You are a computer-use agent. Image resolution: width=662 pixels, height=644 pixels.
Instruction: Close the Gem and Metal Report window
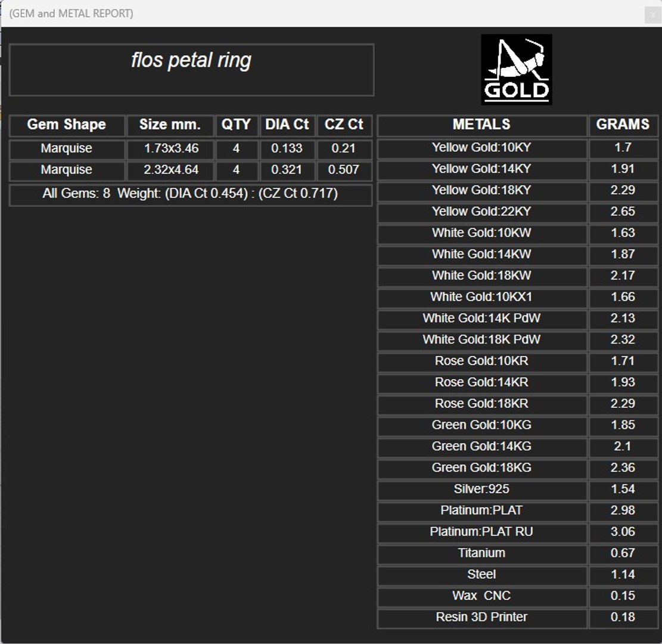coord(652,16)
